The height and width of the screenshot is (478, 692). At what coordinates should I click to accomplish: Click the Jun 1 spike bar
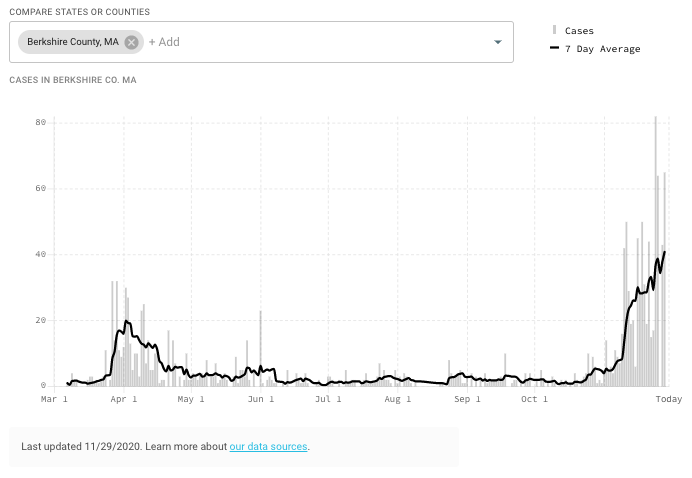point(260,349)
